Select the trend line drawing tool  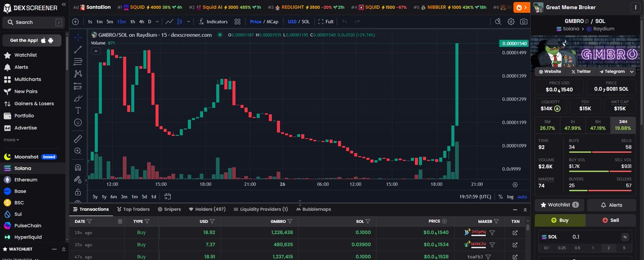(78, 49)
